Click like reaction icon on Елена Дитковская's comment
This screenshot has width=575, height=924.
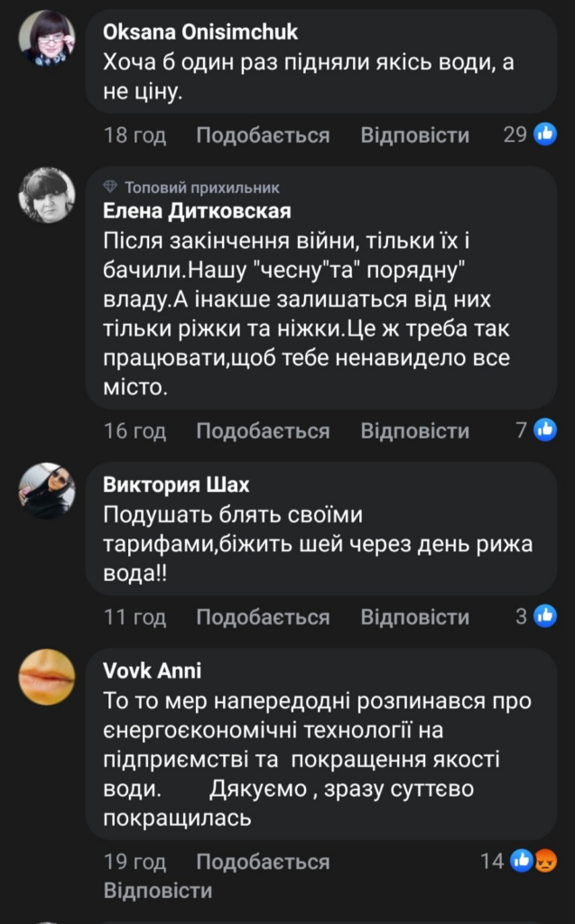point(545,430)
